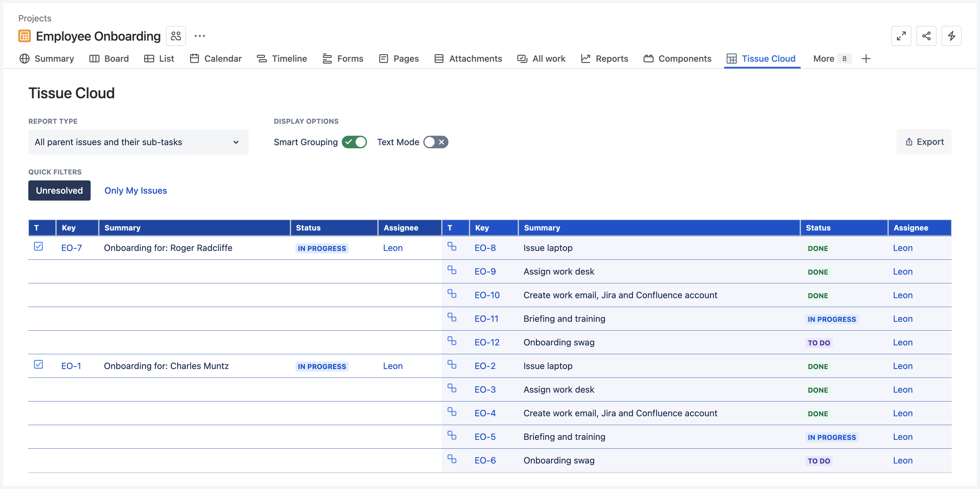Select the Only My Issues quick filter

[135, 190]
